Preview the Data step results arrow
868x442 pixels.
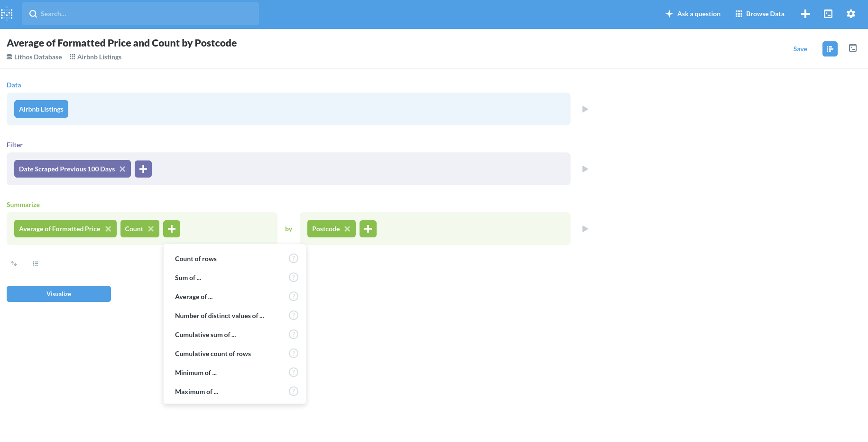[x=585, y=109]
